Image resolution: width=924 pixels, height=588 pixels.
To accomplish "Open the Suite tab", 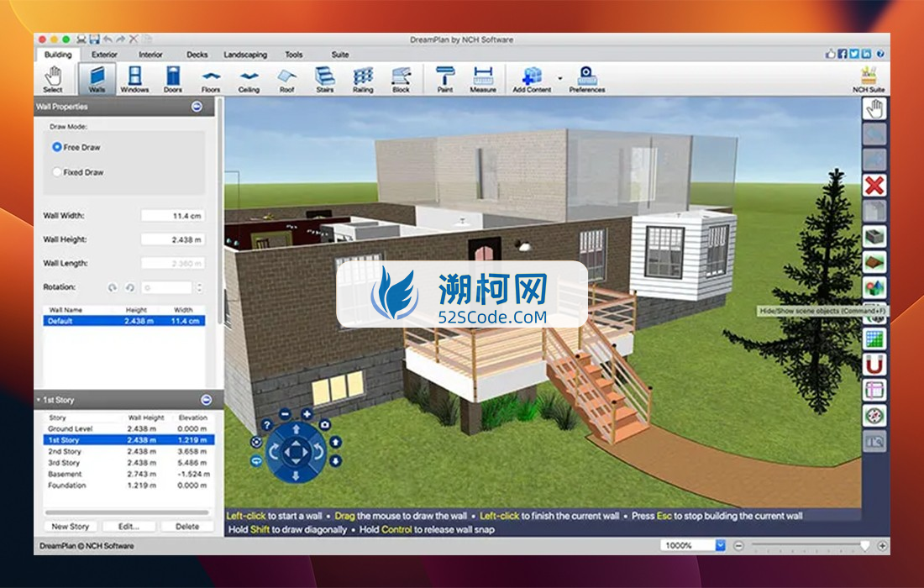I will 340,55.
